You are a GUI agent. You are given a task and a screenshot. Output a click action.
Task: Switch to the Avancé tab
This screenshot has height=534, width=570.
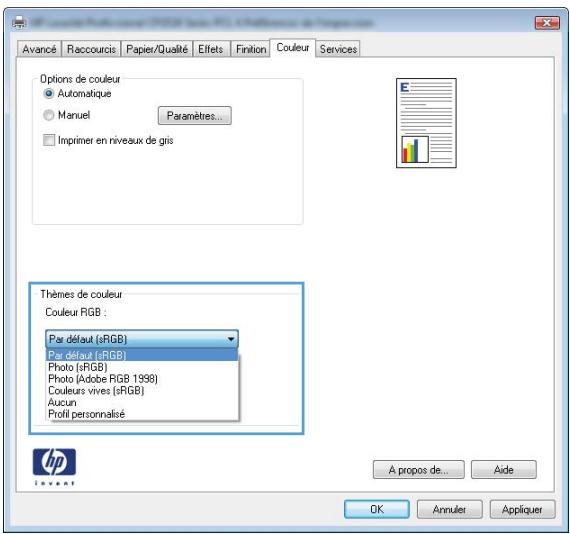(x=39, y=49)
